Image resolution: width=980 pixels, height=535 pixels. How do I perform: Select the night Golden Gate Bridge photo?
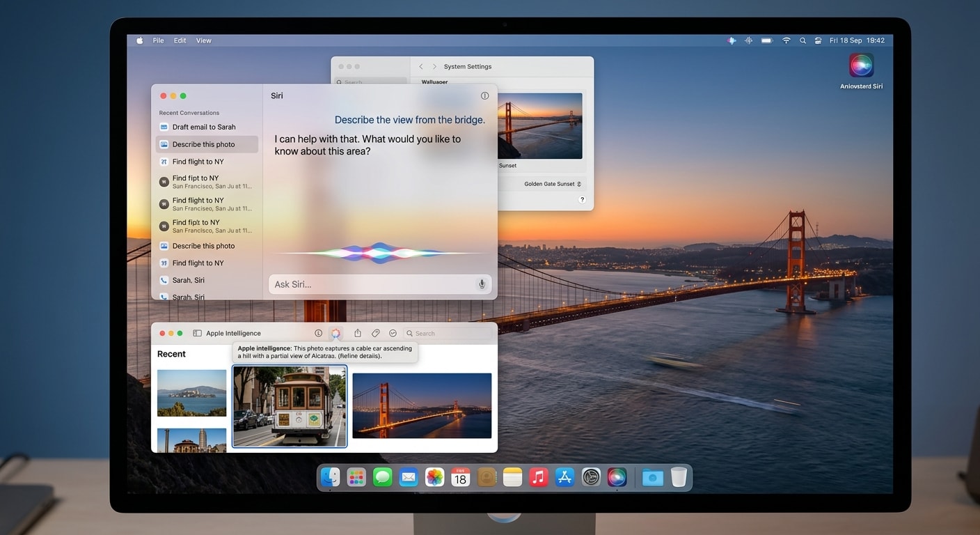[422, 405]
